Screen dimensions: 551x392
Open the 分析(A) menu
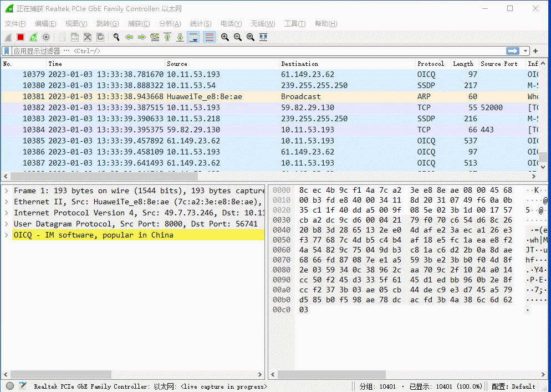coord(170,23)
